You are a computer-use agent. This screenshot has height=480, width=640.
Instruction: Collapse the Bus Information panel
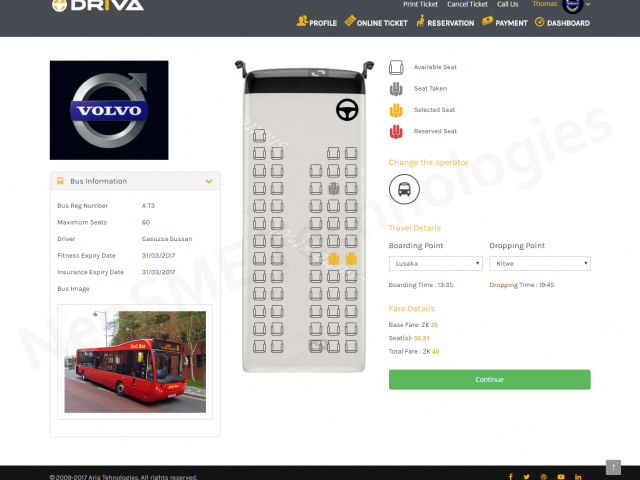tap(208, 181)
